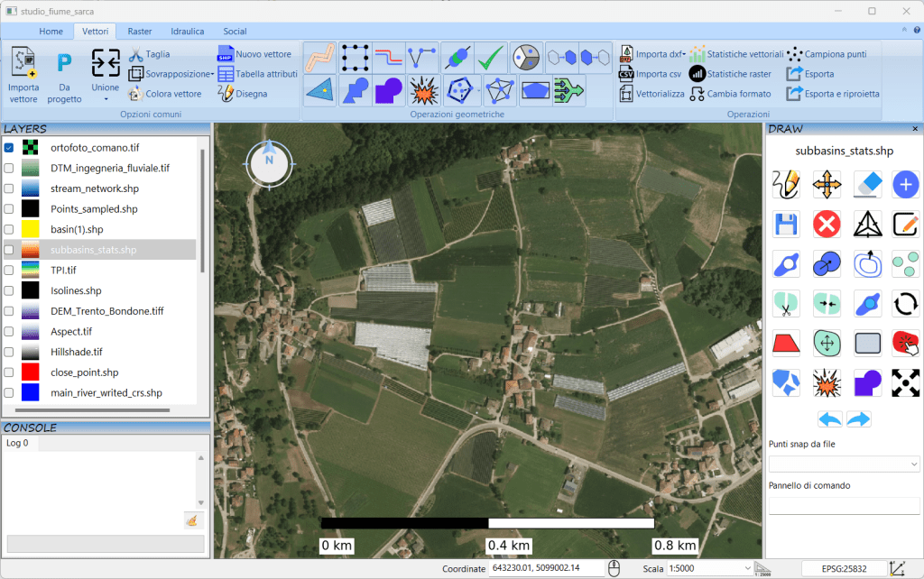Click Vettorializza button

[651, 93]
